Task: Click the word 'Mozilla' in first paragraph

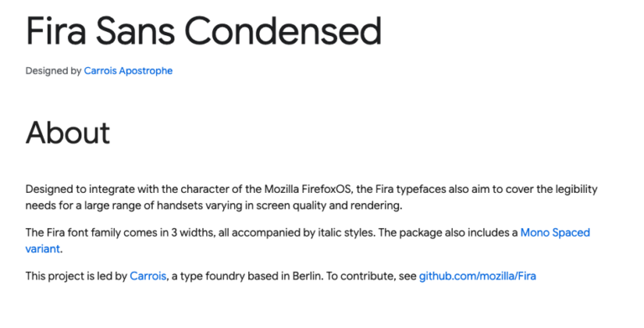Action: [282, 189]
